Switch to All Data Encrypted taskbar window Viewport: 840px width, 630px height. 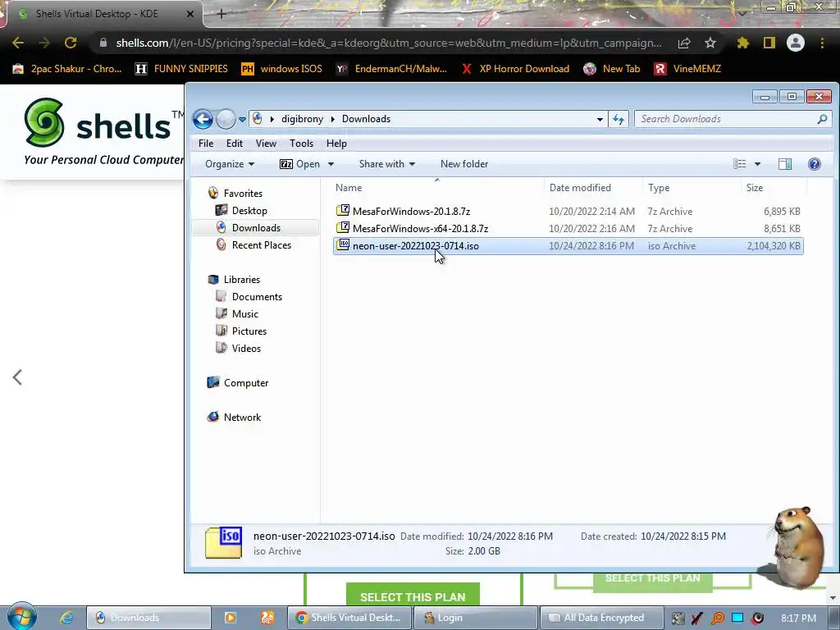tap(601, 618)
